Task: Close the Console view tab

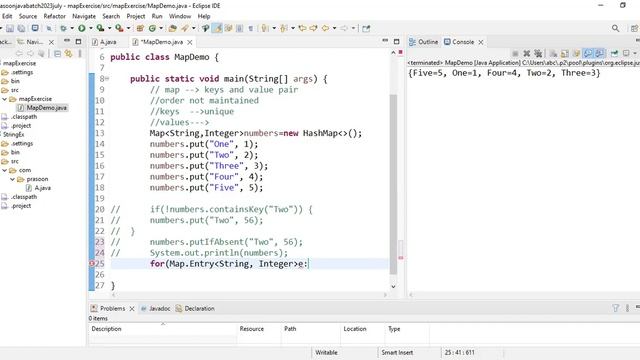Action: click(x=481, y=42)
